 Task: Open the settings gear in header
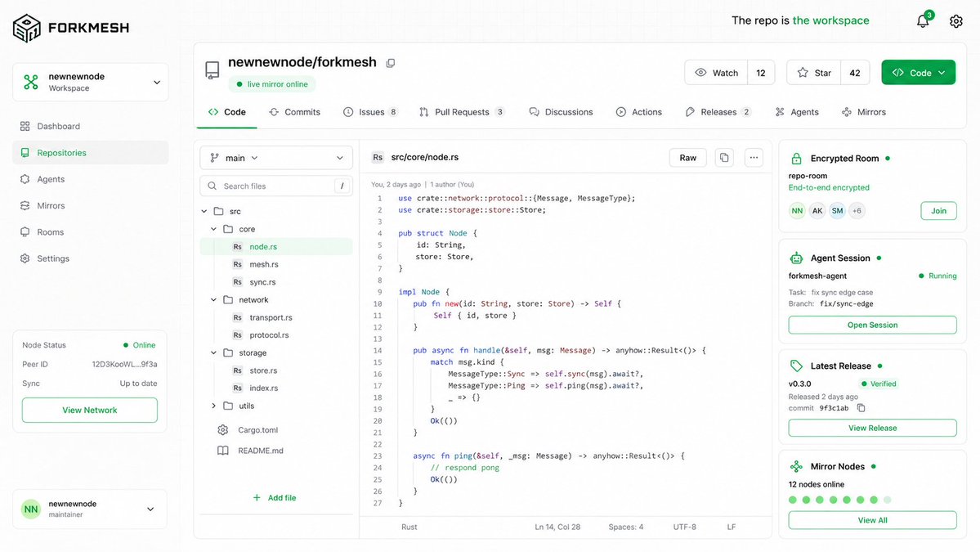pyautogui.click(x=955, y=21)
